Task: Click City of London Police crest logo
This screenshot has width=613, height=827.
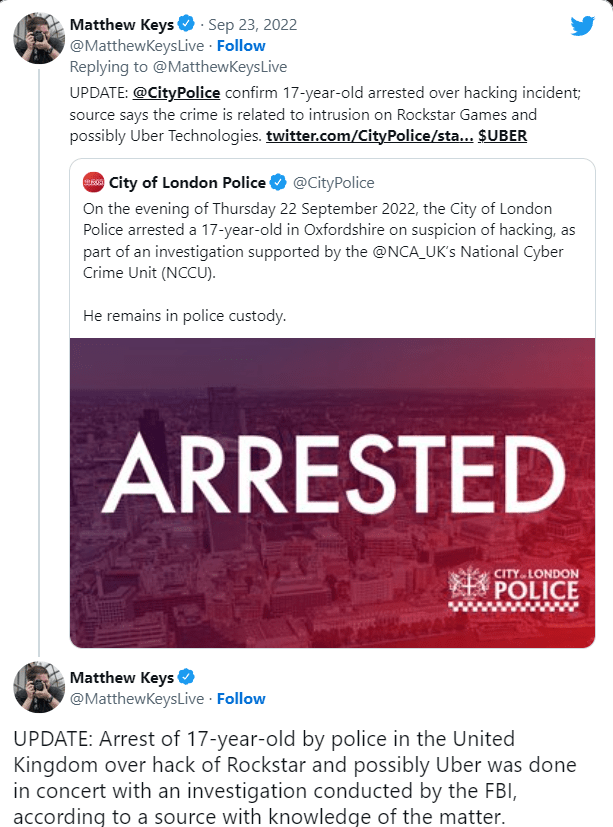Action: tap(465, 584)
